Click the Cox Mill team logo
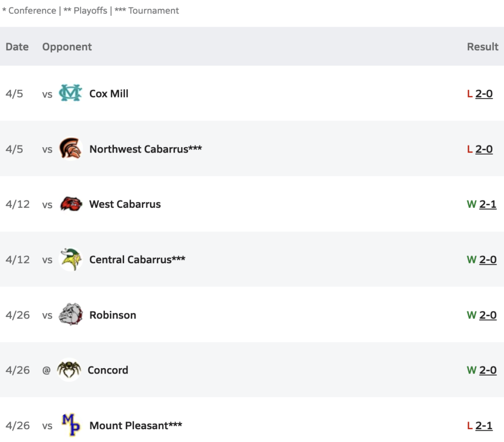 coord(70,93)
